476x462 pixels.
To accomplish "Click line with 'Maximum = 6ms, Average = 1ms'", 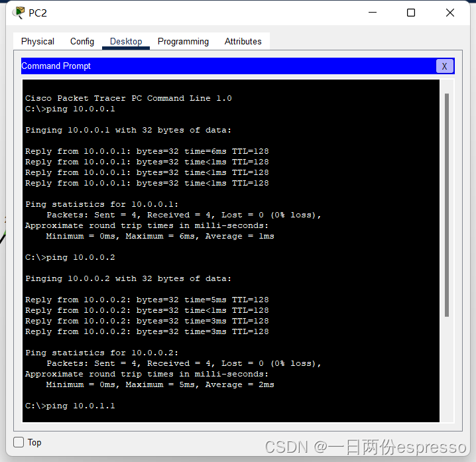I will point(160,236).
